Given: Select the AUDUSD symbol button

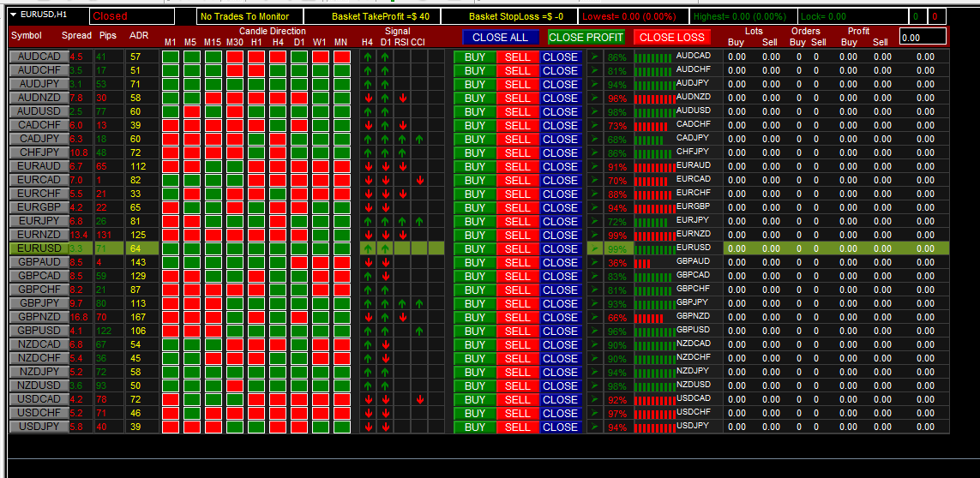Looking at the screenshot, I should (39, 112).
